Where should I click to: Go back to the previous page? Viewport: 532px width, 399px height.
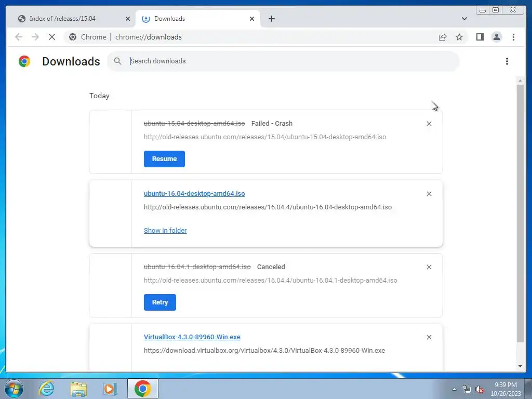(x=19, y=37)
